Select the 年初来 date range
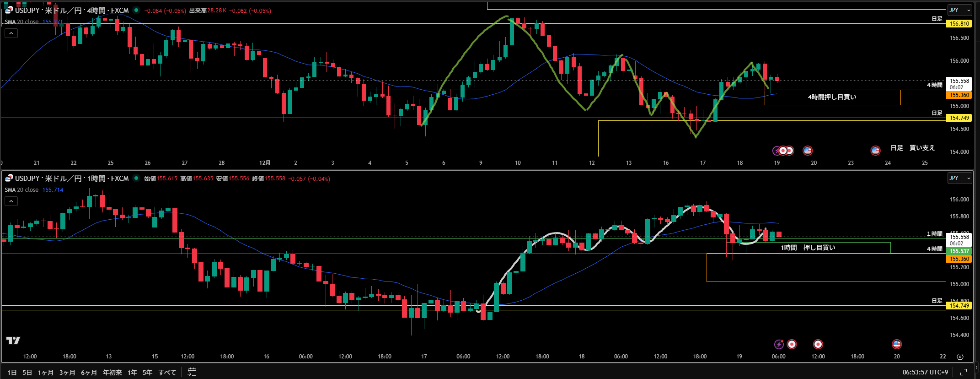980x379 pixels. coord(112,373)
